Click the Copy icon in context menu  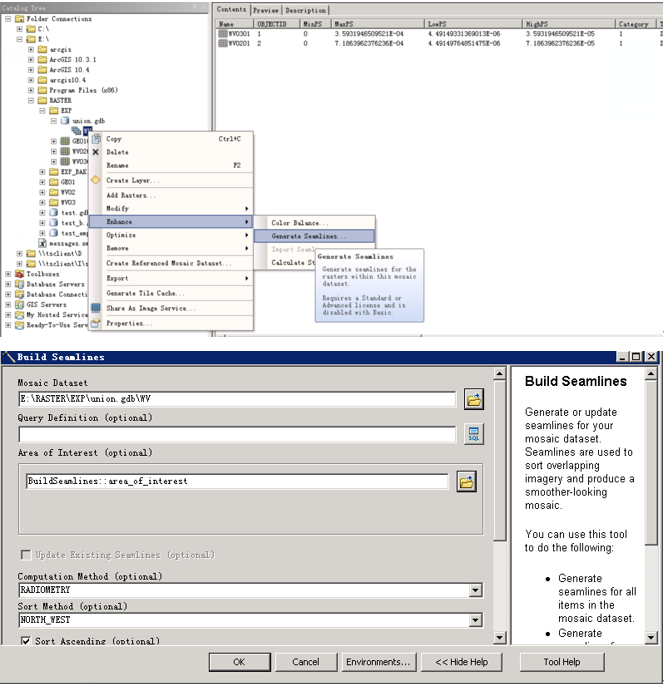click(96, 139)
